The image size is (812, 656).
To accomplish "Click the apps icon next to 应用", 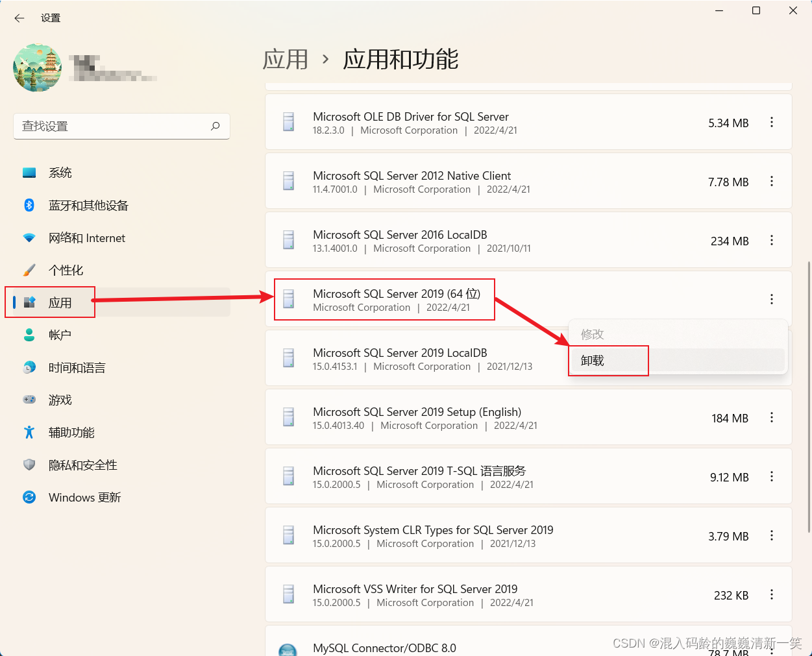I will click(x=29, y=302).
